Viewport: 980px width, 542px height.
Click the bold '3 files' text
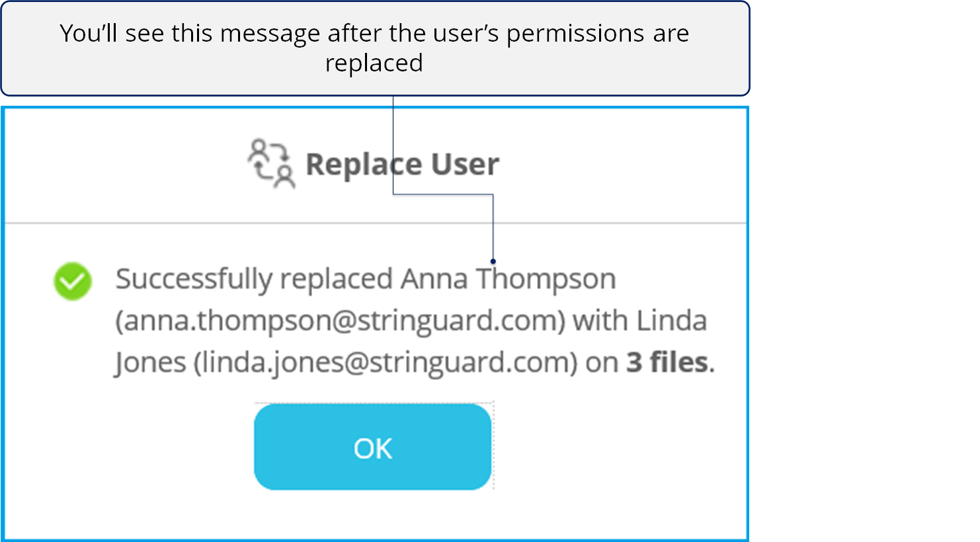click(x=668, y=362)
